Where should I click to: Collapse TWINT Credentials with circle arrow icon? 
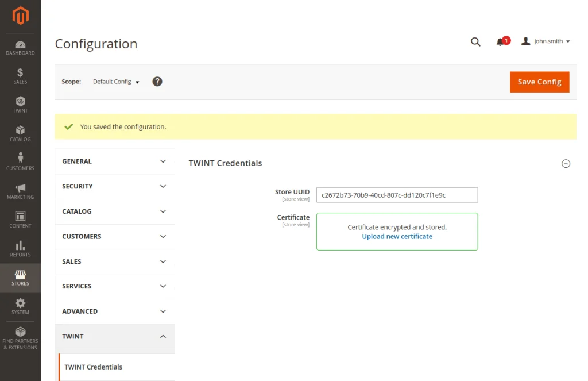tap(566, 164)
